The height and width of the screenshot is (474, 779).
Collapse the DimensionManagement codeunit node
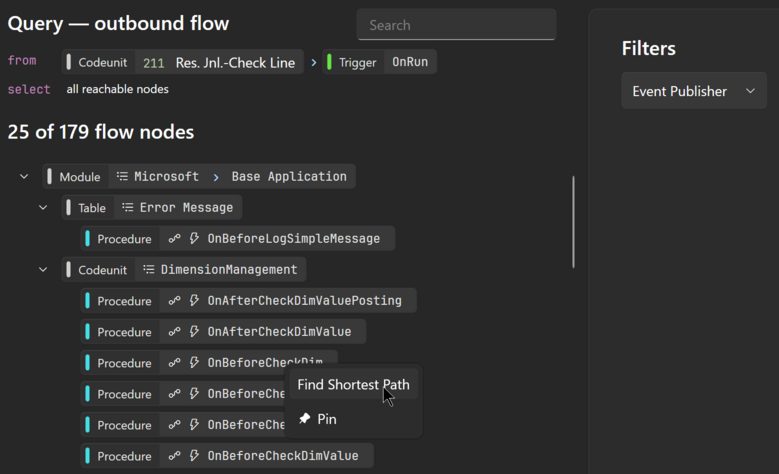tap(43, 269)
